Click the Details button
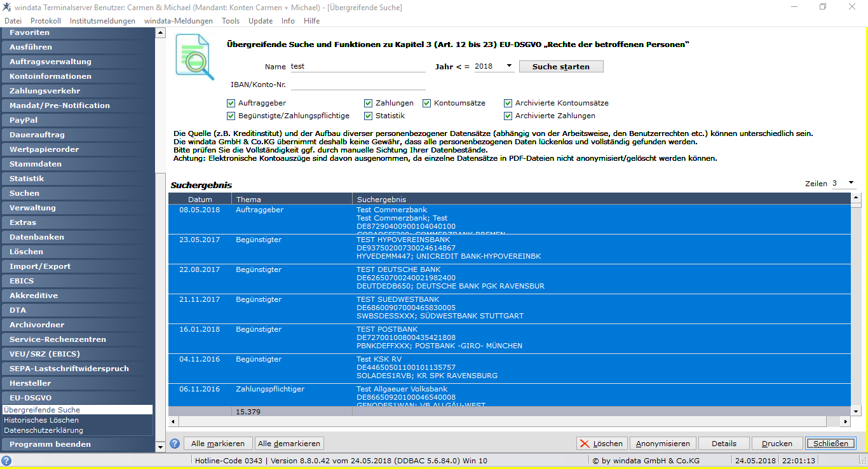Viewport: 868px width, 469px height. (x=724, y=444)
